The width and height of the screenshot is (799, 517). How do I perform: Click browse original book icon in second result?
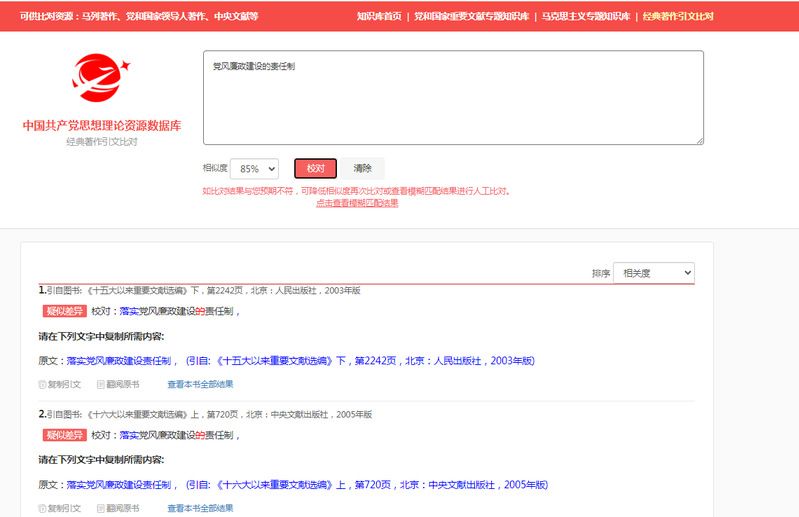[x=101, y=508]
